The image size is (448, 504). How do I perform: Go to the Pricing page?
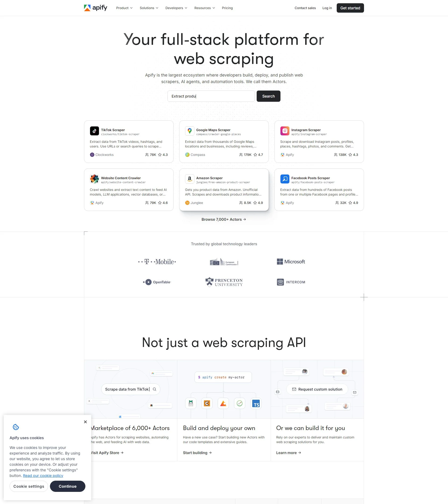pos(227,8)
